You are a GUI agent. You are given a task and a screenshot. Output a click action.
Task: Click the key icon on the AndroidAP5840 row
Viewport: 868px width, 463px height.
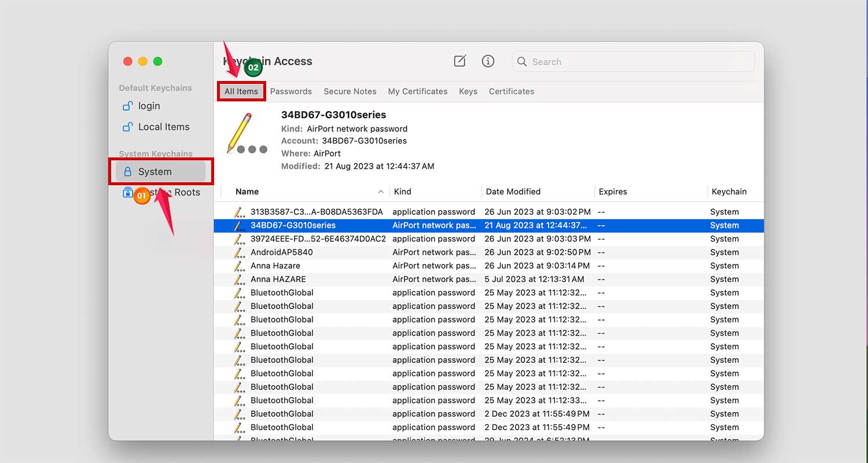pos(239,252)
